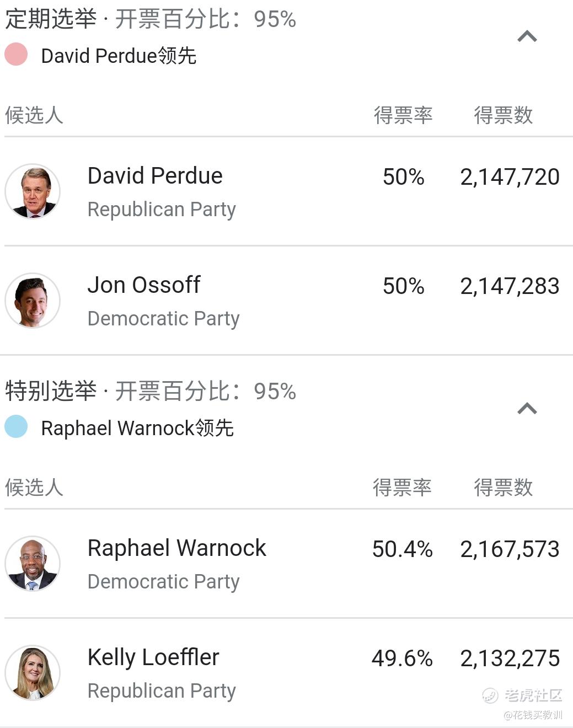Collapse the 特别选举 section chevron
The width and height of the screenshot is (573, 728).
(527, 409)
